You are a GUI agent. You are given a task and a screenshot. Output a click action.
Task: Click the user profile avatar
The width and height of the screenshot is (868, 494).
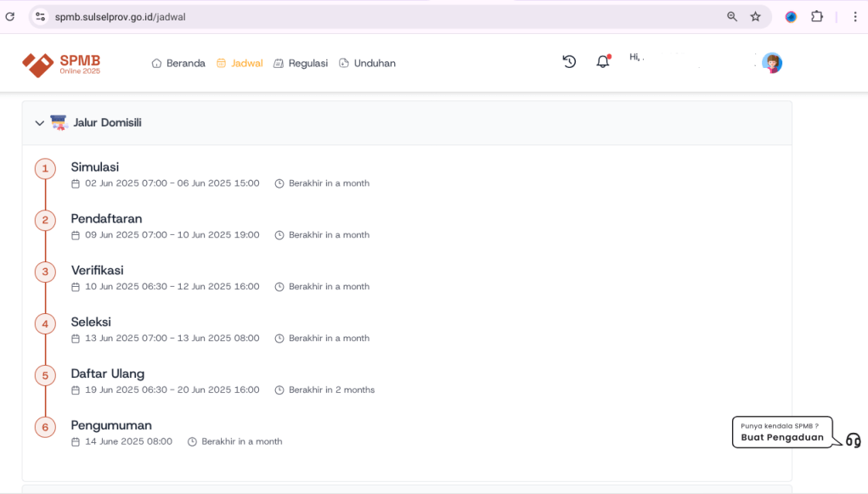point(771,63)
